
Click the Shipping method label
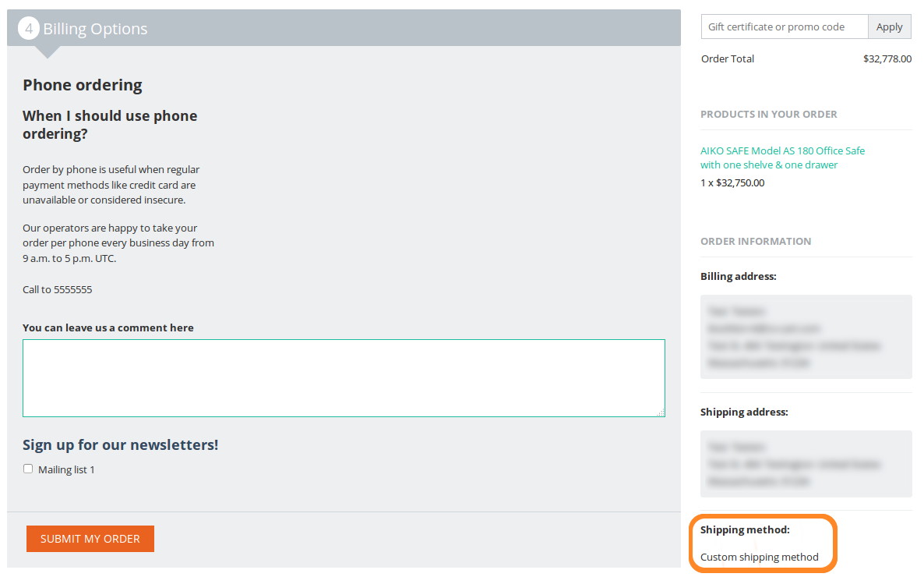click(745, 529)
